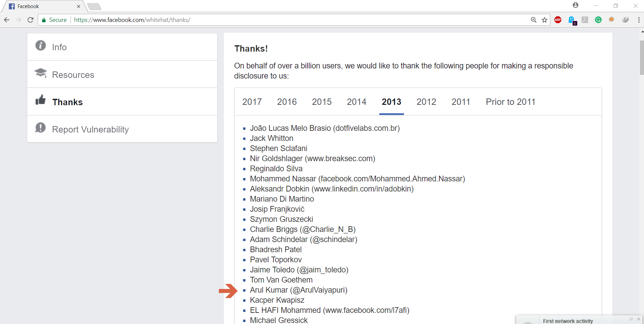This screenshot has height=324, width=644.
Task: Go back with the browser back arrow
Action: tap(7, 20)
